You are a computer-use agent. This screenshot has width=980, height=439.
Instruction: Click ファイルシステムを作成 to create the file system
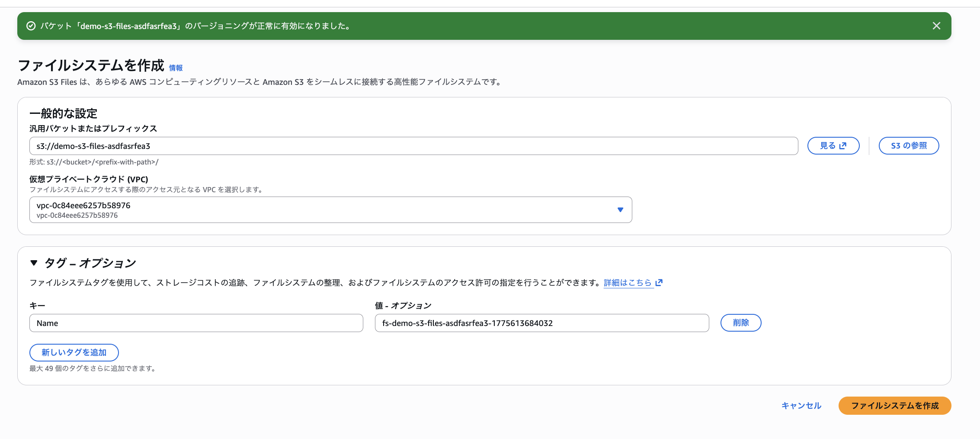(894, 406)
